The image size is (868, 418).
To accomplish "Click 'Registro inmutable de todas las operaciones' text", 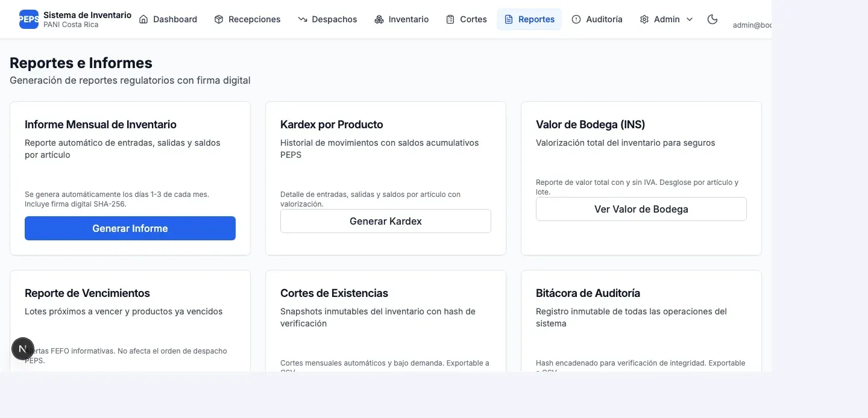I will (x=631, y=317).
